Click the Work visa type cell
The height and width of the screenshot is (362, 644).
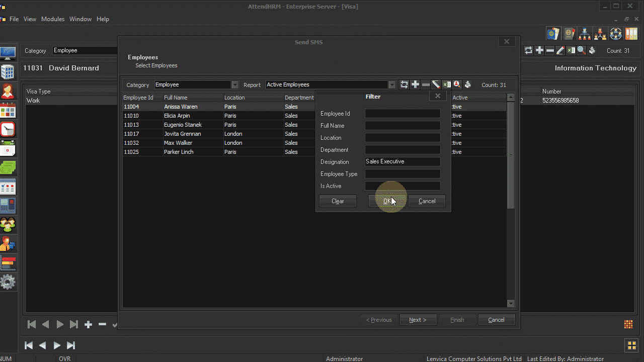[x=71, y=101]
